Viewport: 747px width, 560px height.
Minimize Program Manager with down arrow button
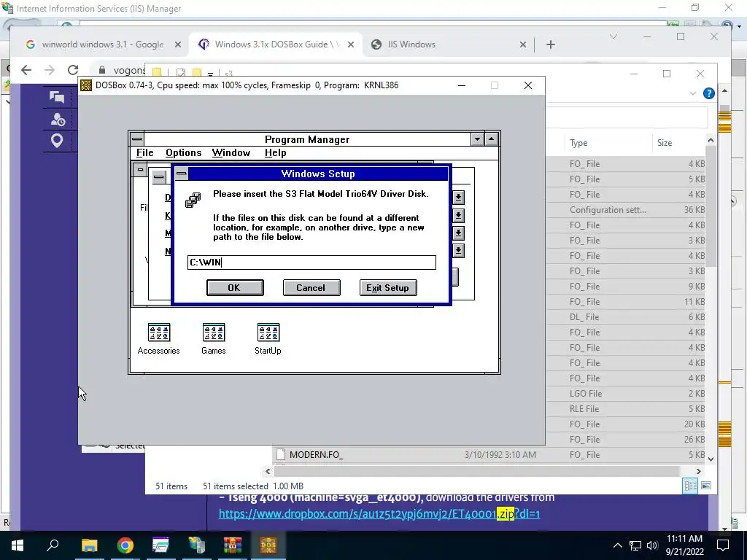coord(477,139)
